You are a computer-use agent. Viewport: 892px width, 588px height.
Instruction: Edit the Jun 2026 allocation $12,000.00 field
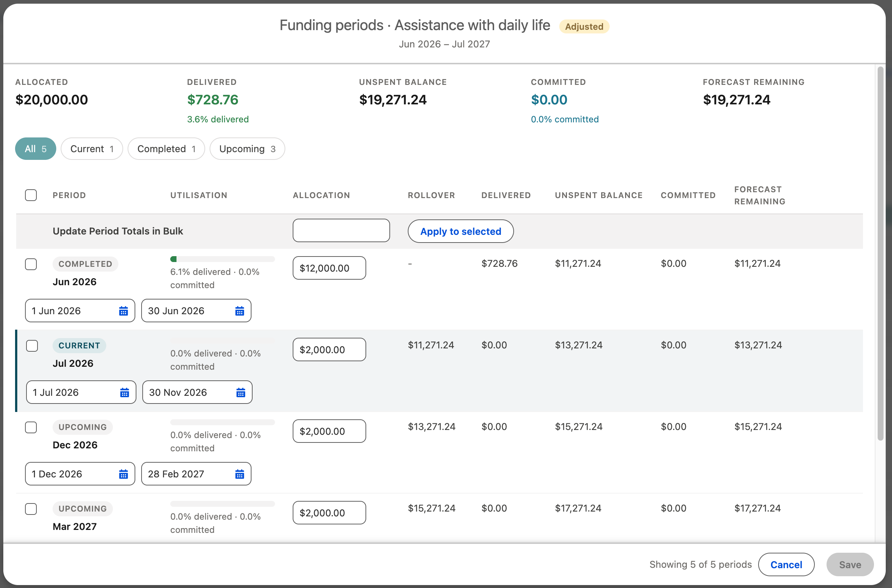coord(329,268)
